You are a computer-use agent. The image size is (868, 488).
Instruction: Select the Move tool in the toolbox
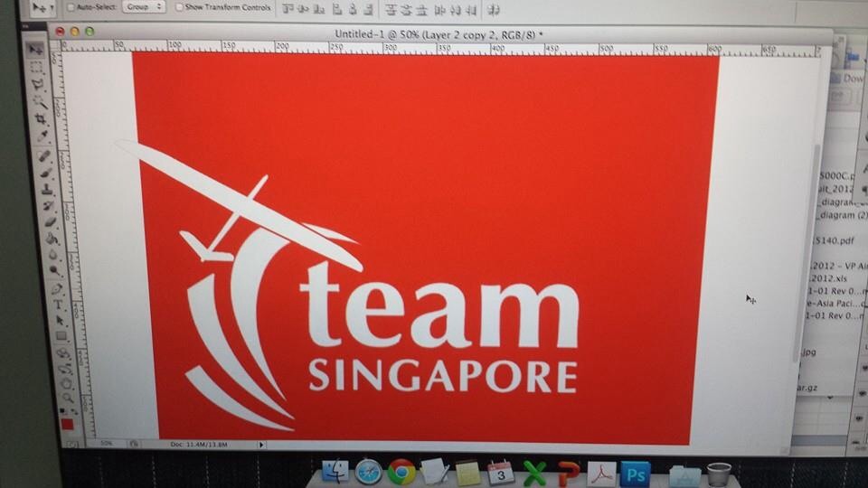point(35,50)
